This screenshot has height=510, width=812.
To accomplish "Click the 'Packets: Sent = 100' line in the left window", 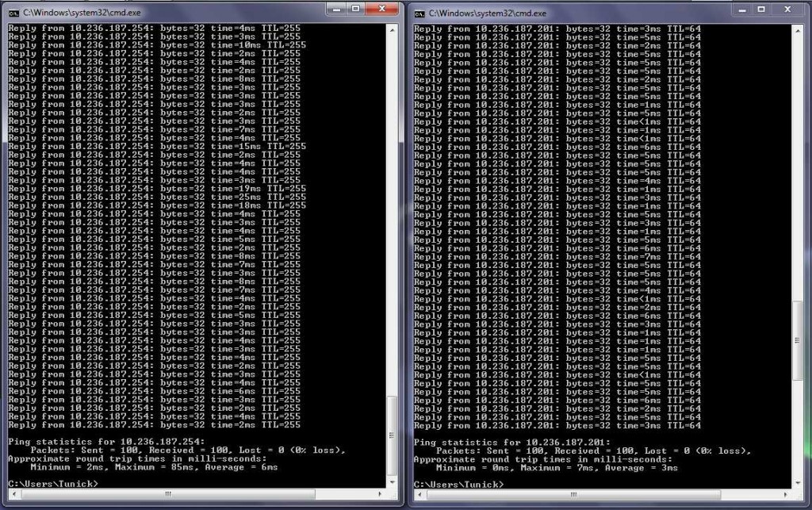I will coord(187,450).
